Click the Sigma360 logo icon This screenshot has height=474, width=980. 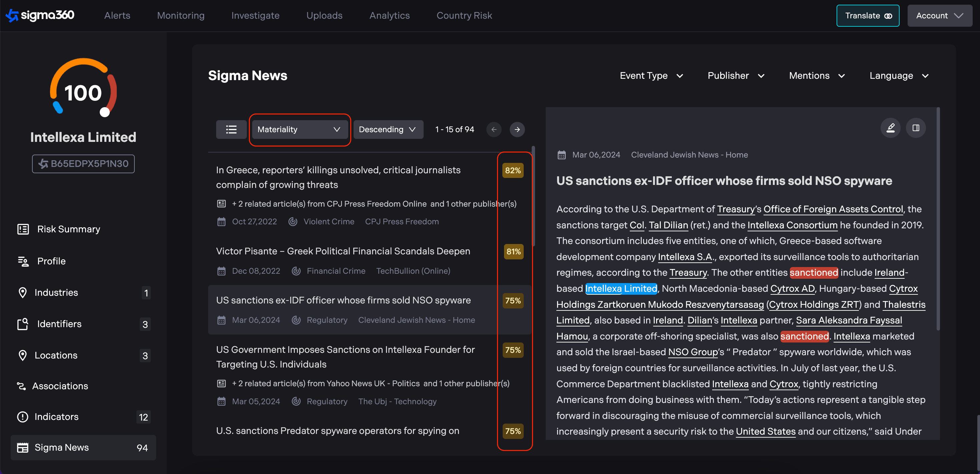tap(12, 15)
